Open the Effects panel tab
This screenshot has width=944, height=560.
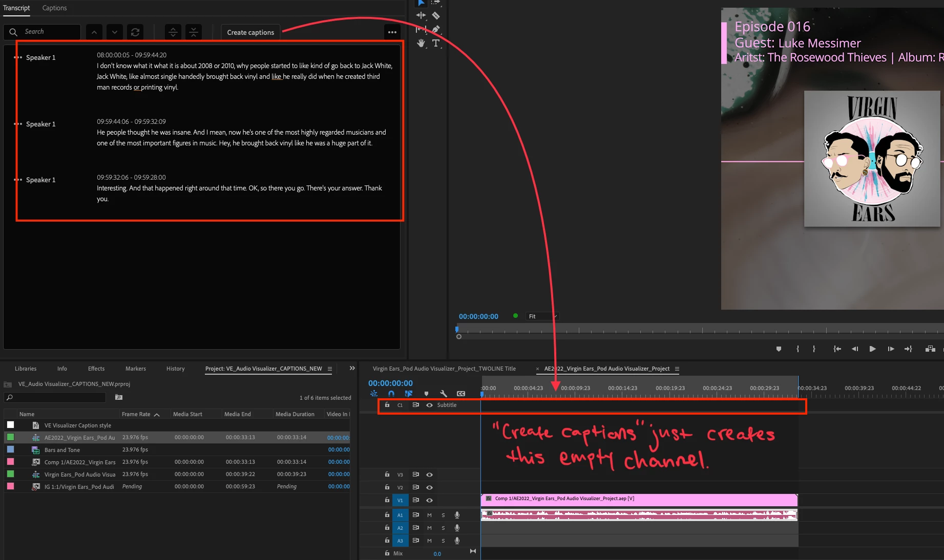click(96, 369)
